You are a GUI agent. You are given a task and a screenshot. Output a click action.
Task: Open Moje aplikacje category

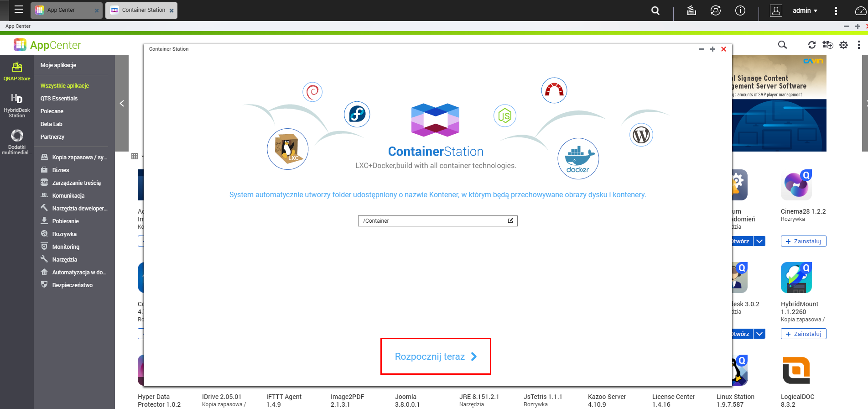[x=58, y=65]
